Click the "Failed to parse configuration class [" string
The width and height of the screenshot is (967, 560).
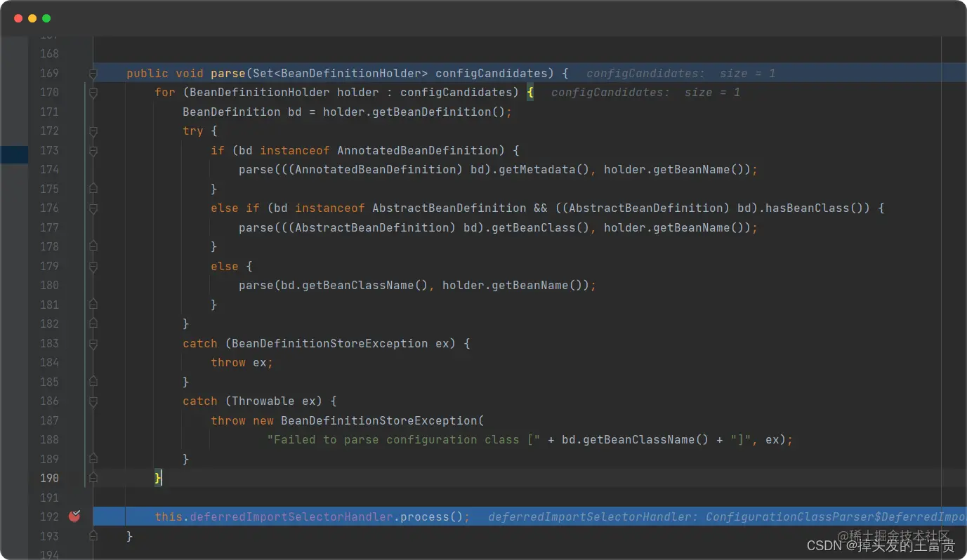coord(403,440)
